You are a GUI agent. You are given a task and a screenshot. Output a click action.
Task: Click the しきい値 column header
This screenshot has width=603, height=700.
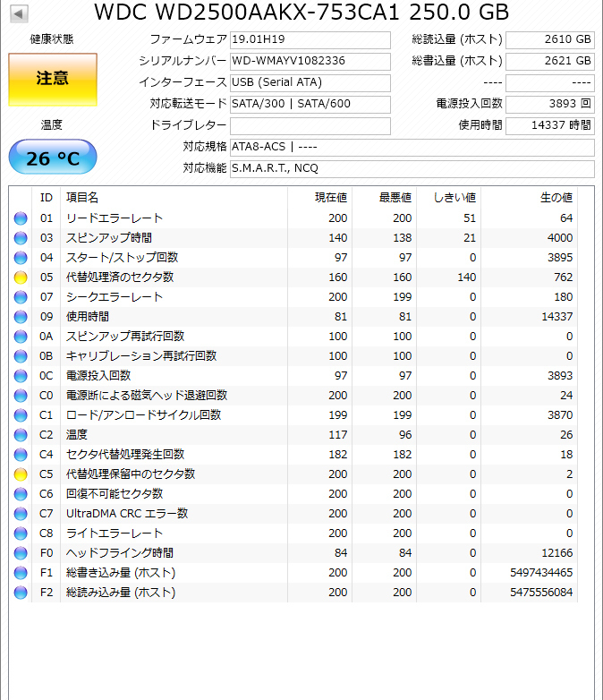(448, 197)
